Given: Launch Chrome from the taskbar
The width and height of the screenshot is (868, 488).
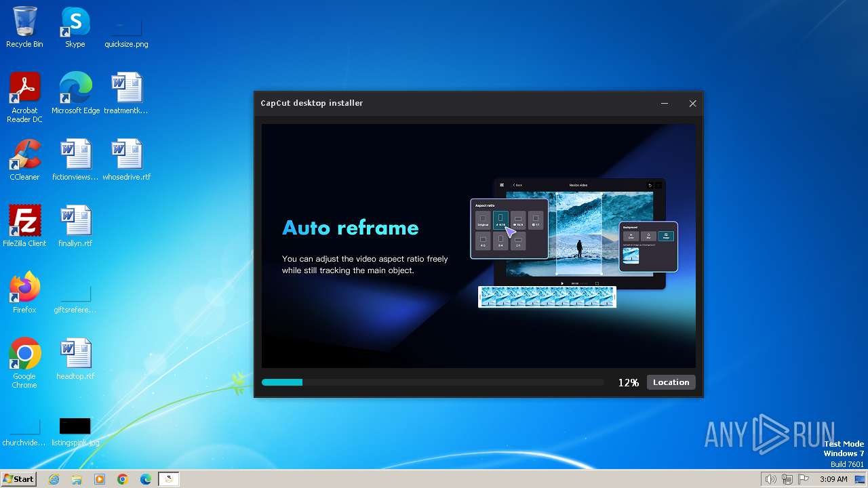Looking at the screenshot, I should click(x=123, y=479).
